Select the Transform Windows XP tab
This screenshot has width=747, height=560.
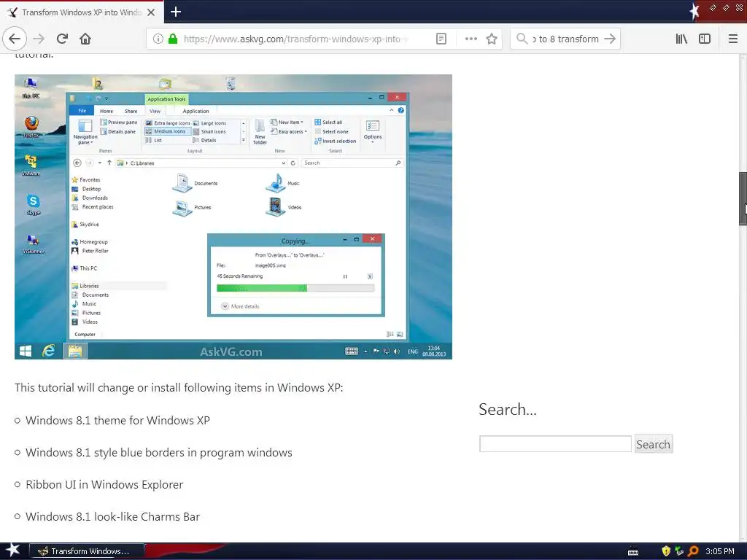click(x=82, y=12)
